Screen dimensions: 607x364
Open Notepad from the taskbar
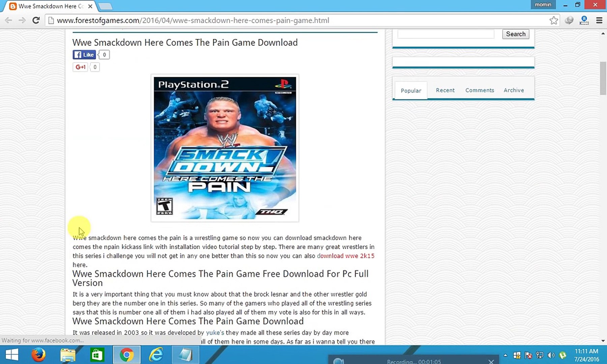[185, 355]
